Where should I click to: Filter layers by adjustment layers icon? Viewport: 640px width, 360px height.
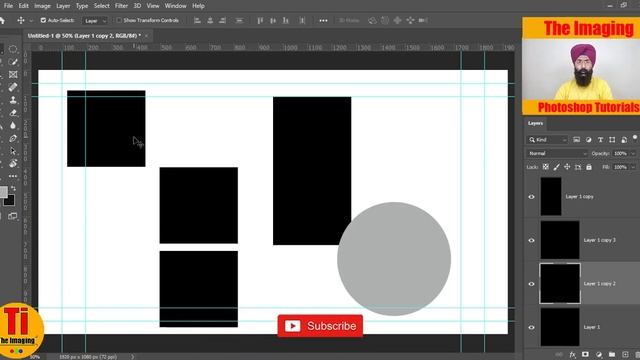pyautogui.click(x=589, y=140)
